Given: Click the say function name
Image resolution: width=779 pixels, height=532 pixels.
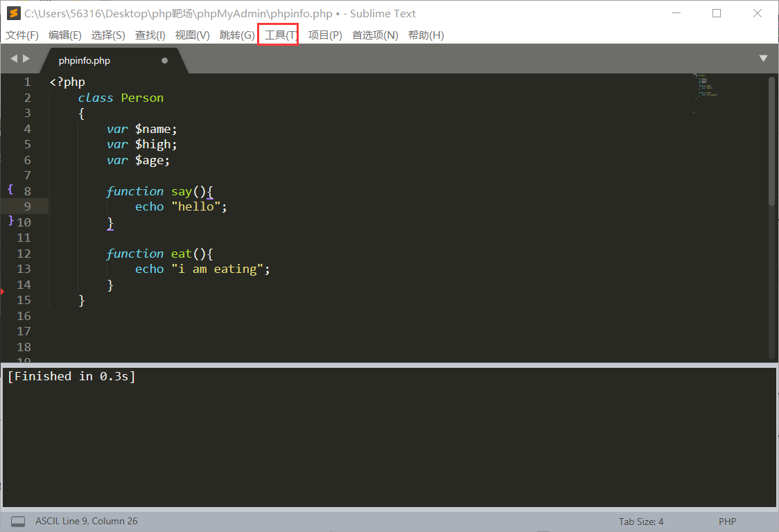Looking at the screenshot, I should tap(182, 192).
